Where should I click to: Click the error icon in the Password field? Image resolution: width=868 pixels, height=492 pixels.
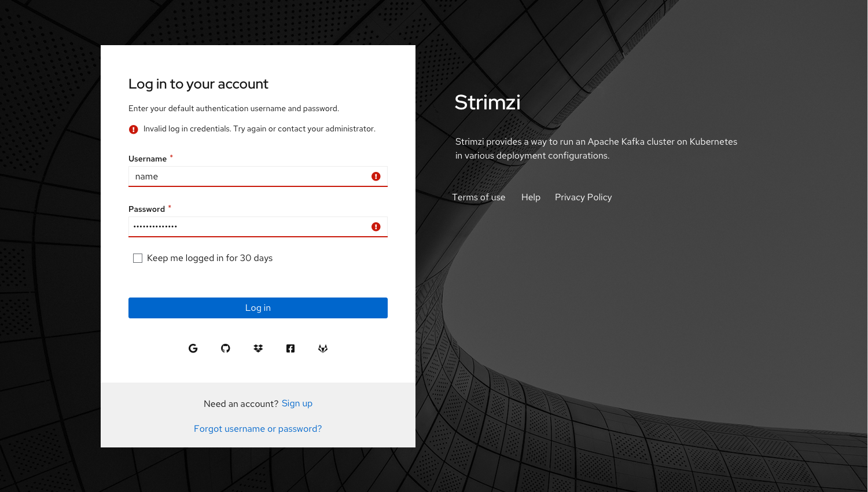point(376,226)
